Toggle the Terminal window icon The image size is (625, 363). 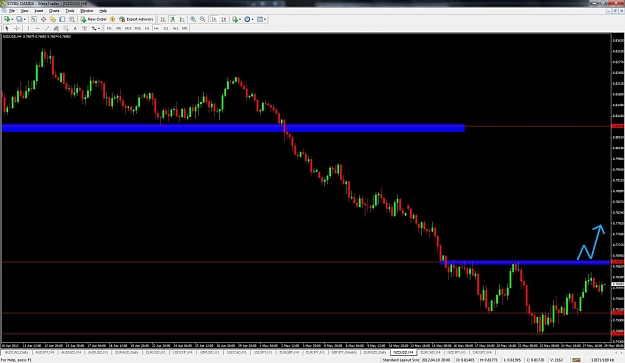pos(62,19)
